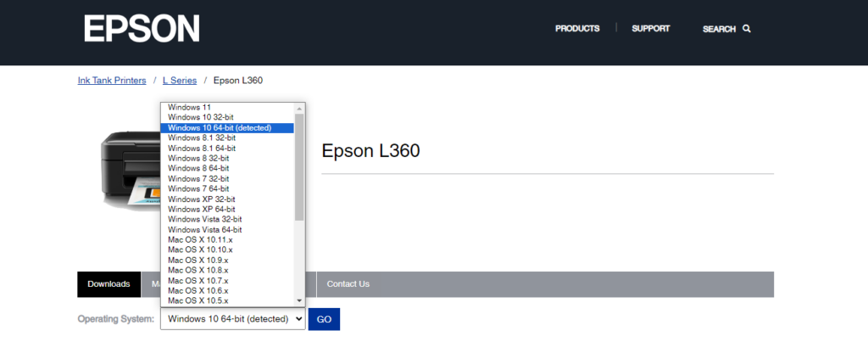Open the Downloads tab
Image resolution: width=868 pixels, height=359 pixels.
coord(109,284)
